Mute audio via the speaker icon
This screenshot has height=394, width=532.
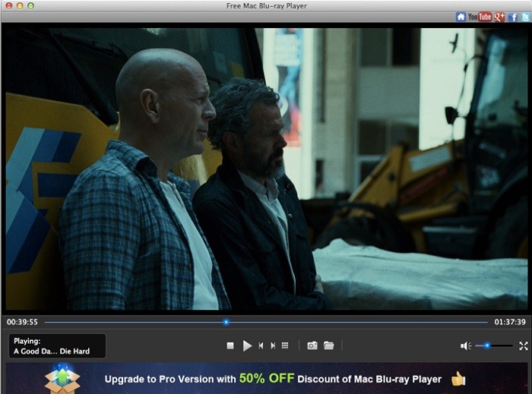[x=465, y=346]
